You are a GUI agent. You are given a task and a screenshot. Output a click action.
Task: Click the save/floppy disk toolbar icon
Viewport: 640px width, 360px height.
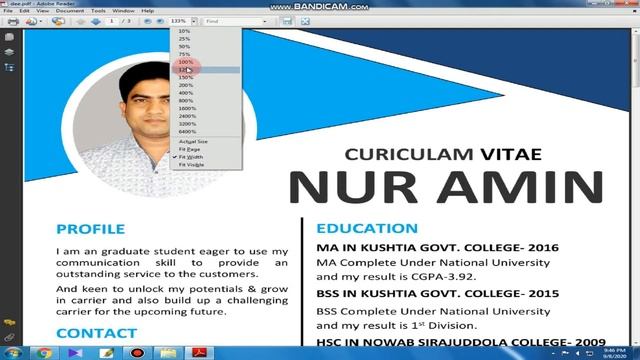[287, 21]
